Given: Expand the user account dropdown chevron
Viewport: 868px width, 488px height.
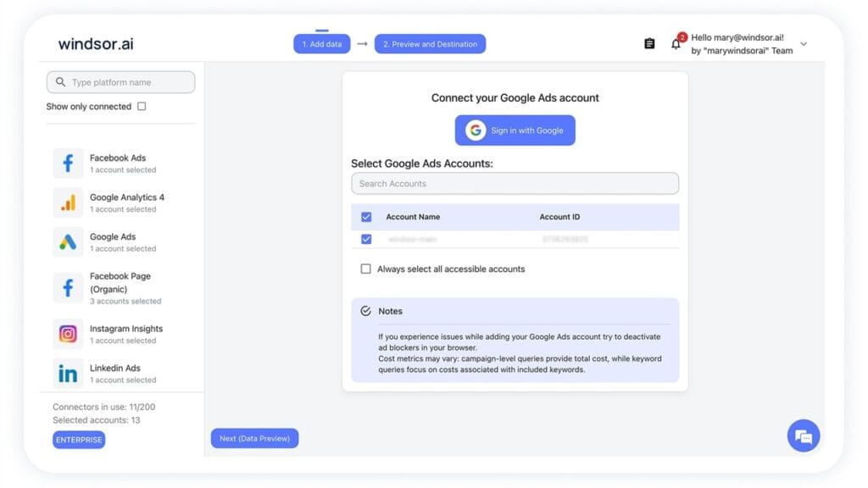Looking at the screenshot, I should pyautogui.click(x=804, y=44).
